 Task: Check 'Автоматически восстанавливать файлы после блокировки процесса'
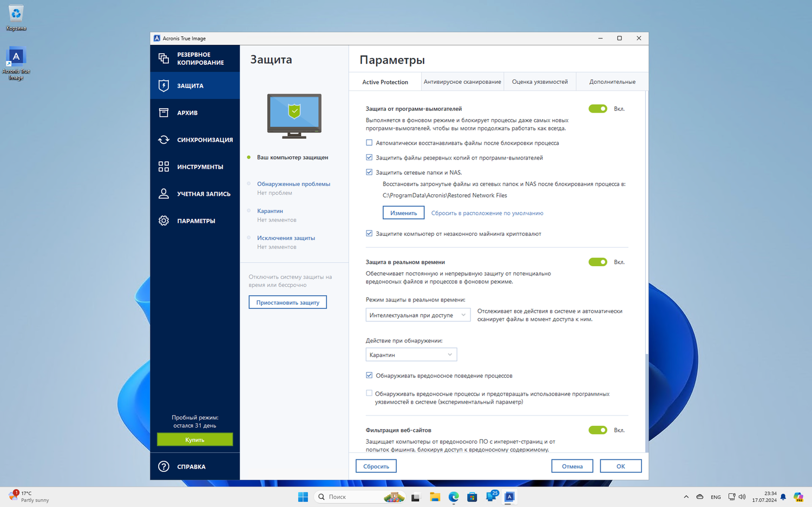(x=369, y=143)
